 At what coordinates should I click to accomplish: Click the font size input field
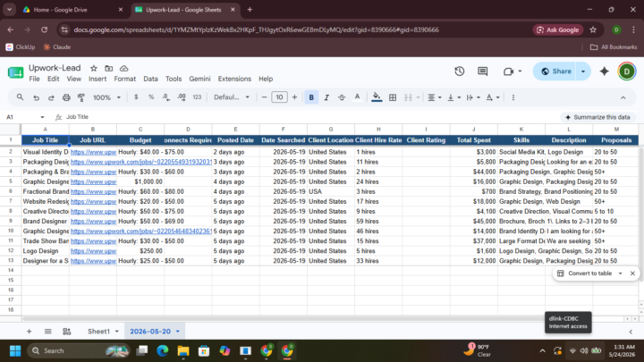(x=279, y=97)
